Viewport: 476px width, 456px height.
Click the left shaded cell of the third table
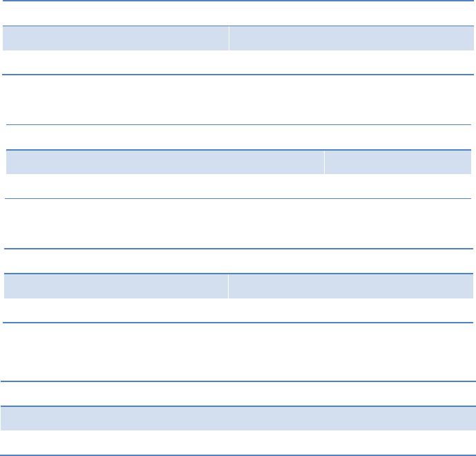116,286
